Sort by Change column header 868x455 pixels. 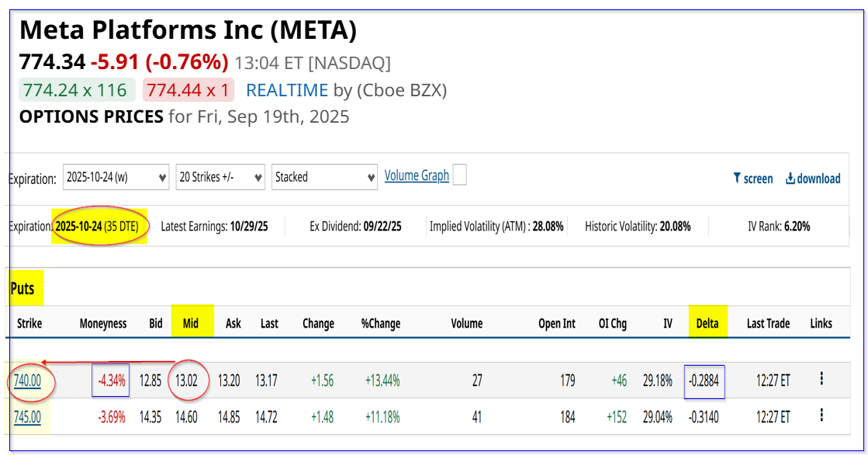click(x=318, y=324)
